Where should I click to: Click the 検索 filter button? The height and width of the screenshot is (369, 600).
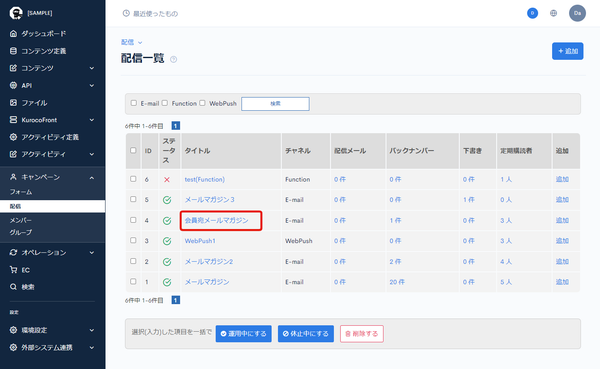pos(275,104)
